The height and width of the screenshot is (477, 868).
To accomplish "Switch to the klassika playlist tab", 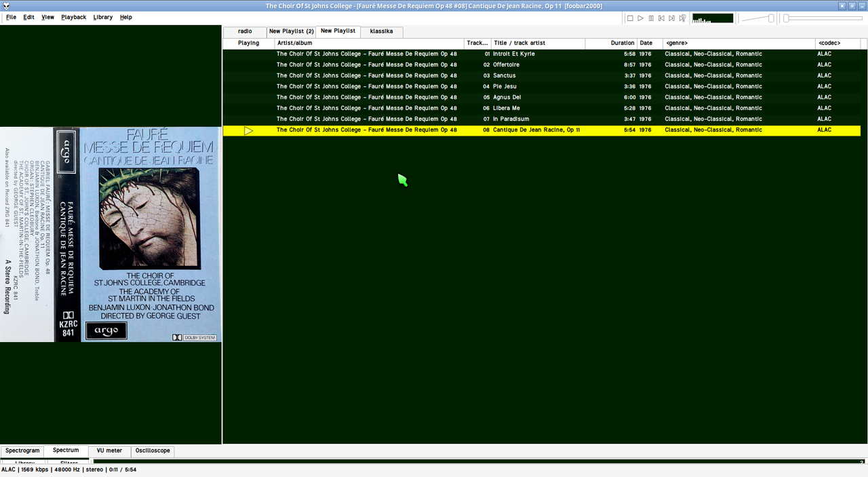I will [381, 31].
